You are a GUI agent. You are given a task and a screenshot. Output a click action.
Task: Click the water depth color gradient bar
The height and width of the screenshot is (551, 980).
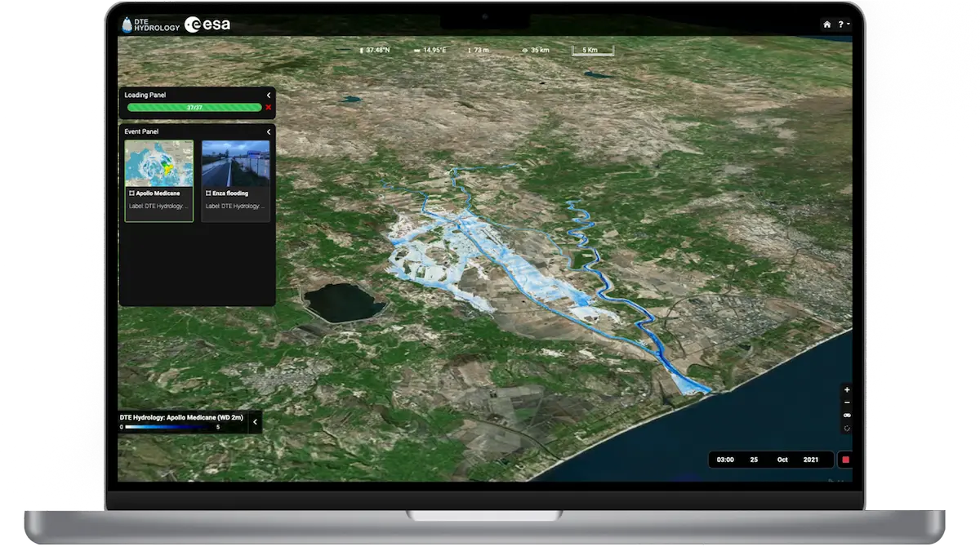click(x=171, y=427)
